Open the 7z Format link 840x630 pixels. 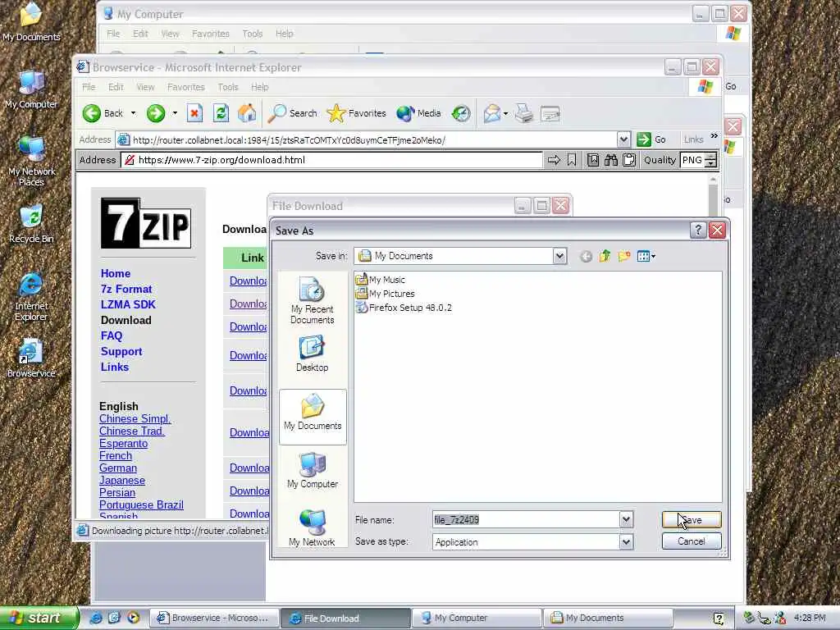point(126,289)
